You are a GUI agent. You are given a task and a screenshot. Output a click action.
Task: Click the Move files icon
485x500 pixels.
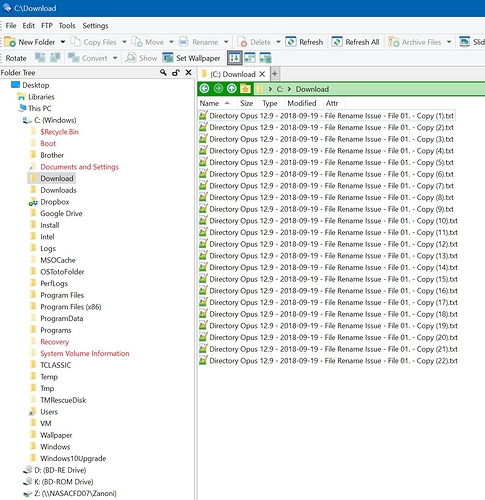click(137, 42)
